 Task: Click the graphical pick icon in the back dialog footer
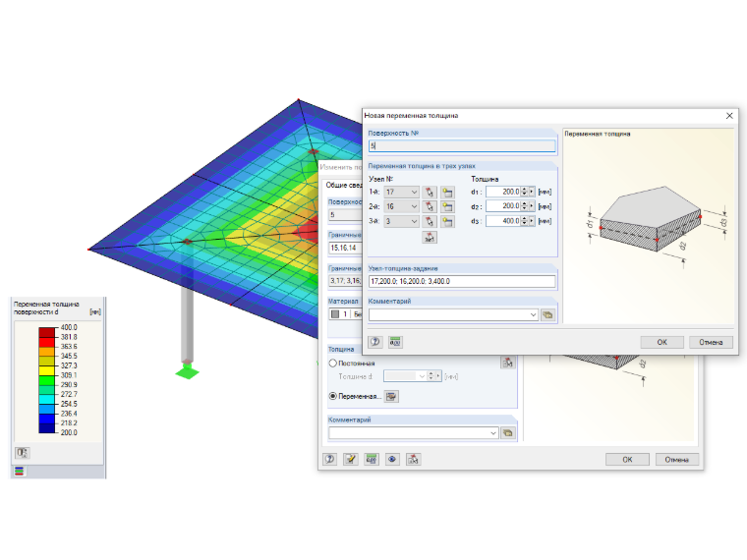click(413, 459)
